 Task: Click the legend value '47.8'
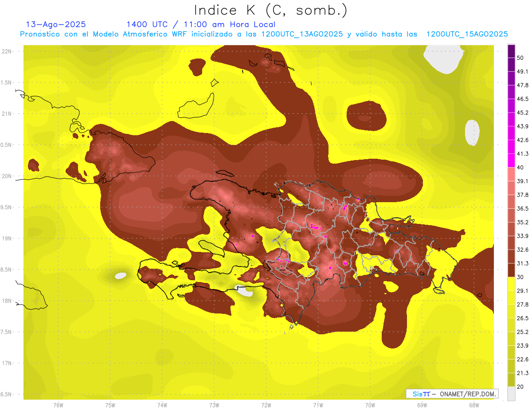(x=523, y=85)
